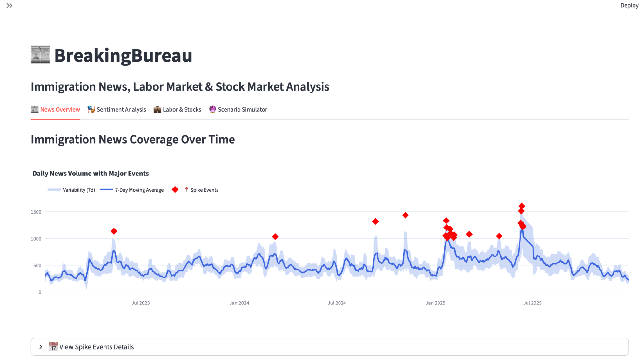
Task: Toggle 7-Day Moving Average legend entry
Action: pos(139,190)
